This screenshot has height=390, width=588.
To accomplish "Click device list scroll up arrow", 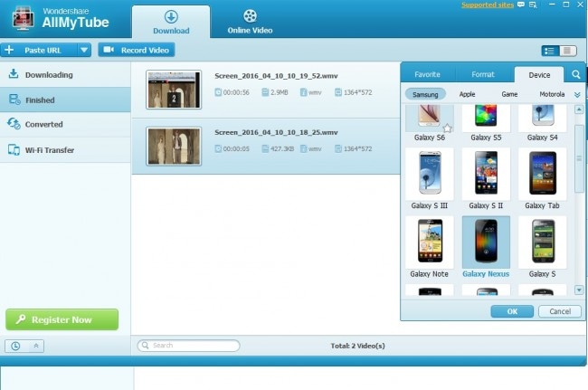I will 579,109.
